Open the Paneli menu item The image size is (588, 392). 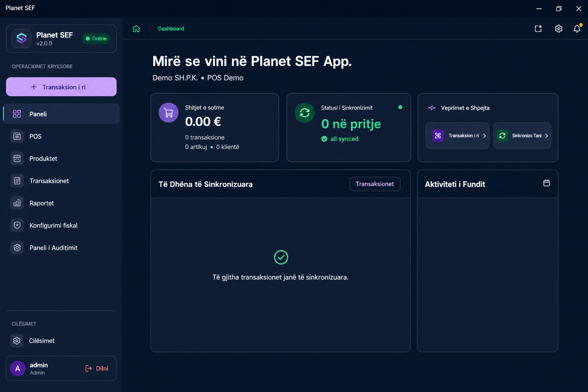61,114
